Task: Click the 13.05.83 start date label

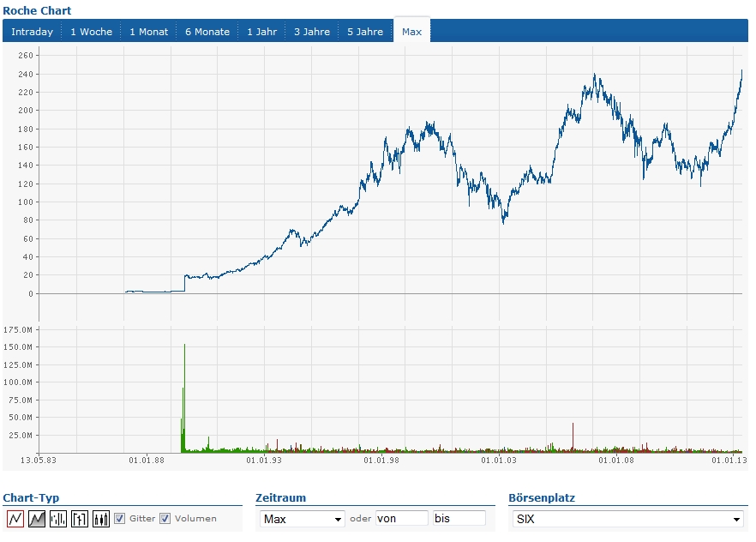Action: pyautogui.click(x=38, y=460)
